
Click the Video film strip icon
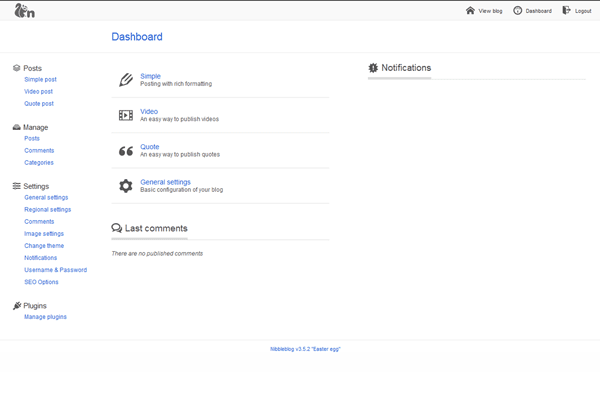pos(125,115)
